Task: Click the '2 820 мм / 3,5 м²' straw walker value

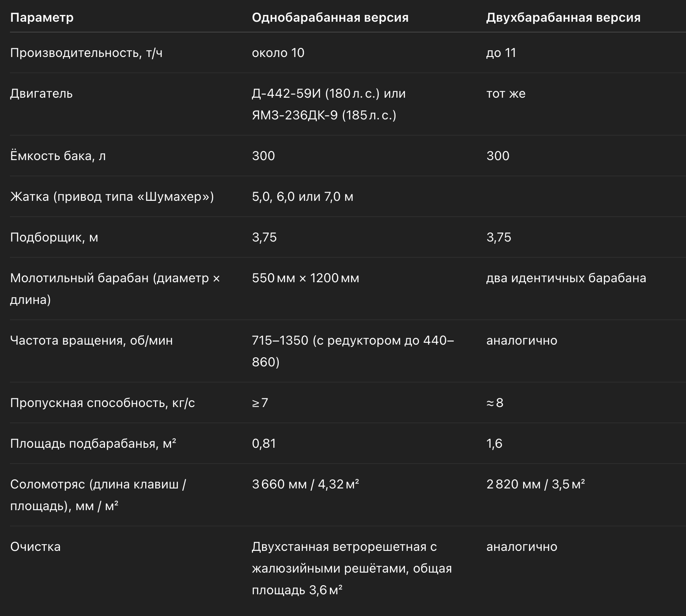Action: [x=535, y=484]
